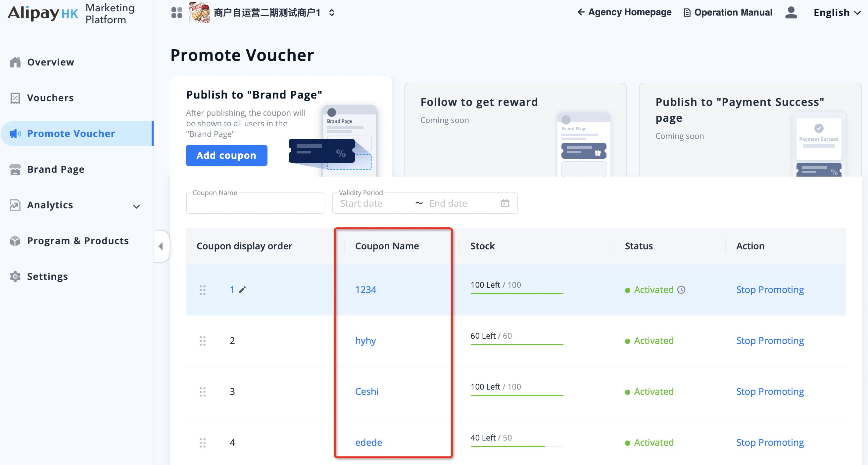Click the Add coupon button

(x=226, y=155)
